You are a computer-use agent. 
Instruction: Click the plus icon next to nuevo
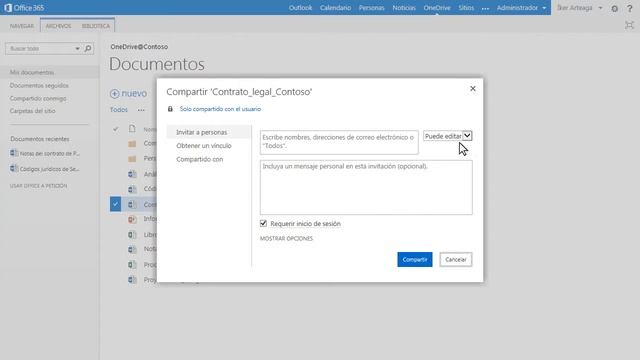point(114,94)
